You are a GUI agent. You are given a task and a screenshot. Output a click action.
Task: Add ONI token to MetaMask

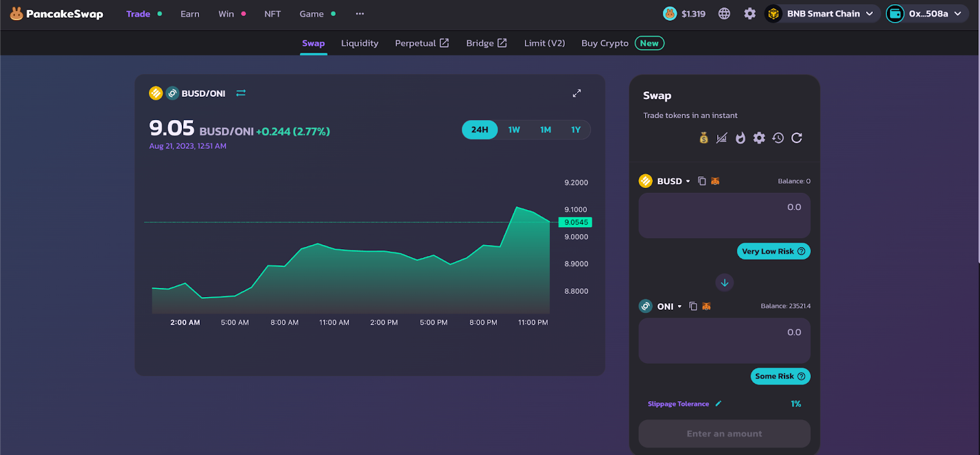(x=706, y=306)
